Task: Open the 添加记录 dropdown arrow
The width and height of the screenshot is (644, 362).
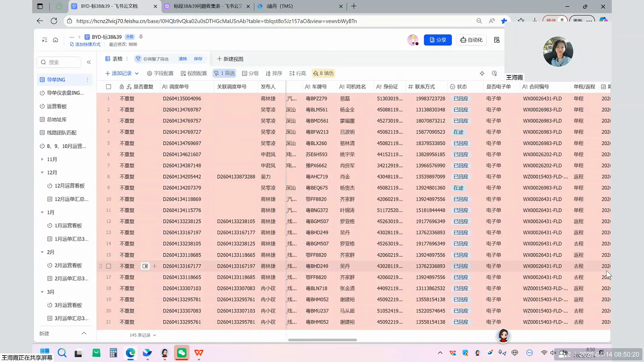Action: tap(137, 73)
